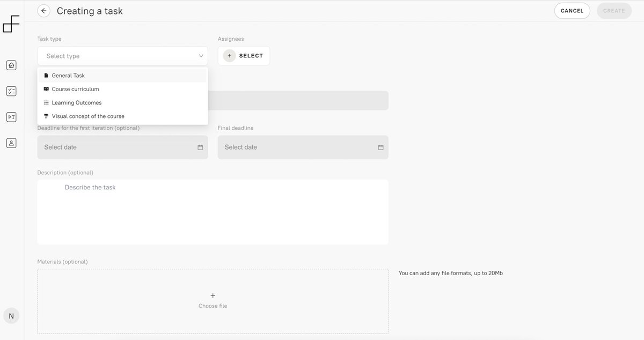Click the General Task document icon
The image size is (644, 340).
[46, 76]
